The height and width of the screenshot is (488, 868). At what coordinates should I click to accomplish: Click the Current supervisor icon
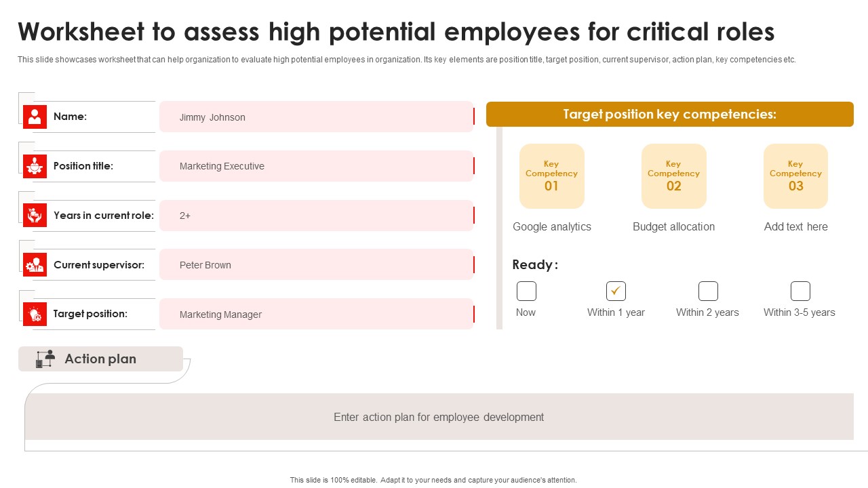point(35,265)
